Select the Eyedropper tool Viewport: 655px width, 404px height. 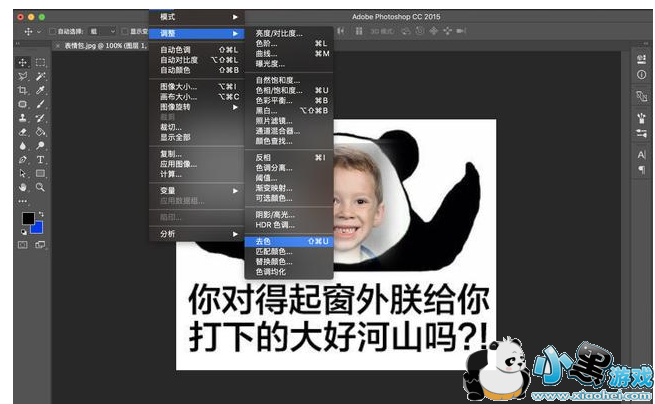pyautogui.click(x=40, y=90)
